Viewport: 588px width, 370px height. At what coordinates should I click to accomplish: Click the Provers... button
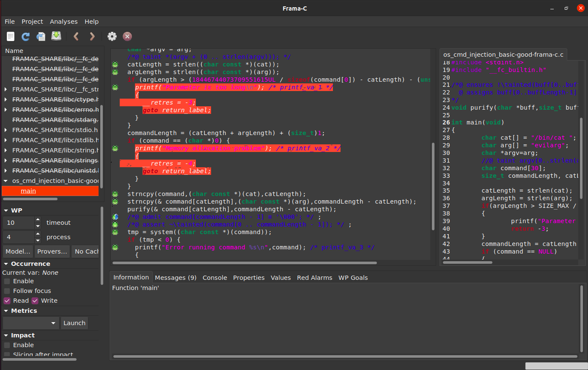click(52, 251)
